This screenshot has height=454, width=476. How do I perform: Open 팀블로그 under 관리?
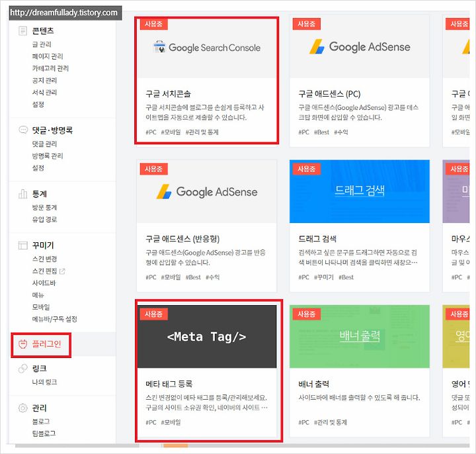[x=44, y=433]
